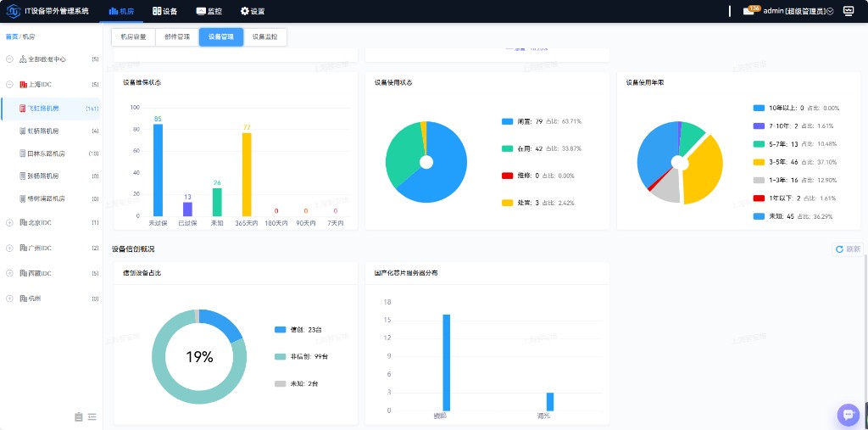
Task: Click the 海光 bar in 国产化芯片服务器分布
Action: 549,402
